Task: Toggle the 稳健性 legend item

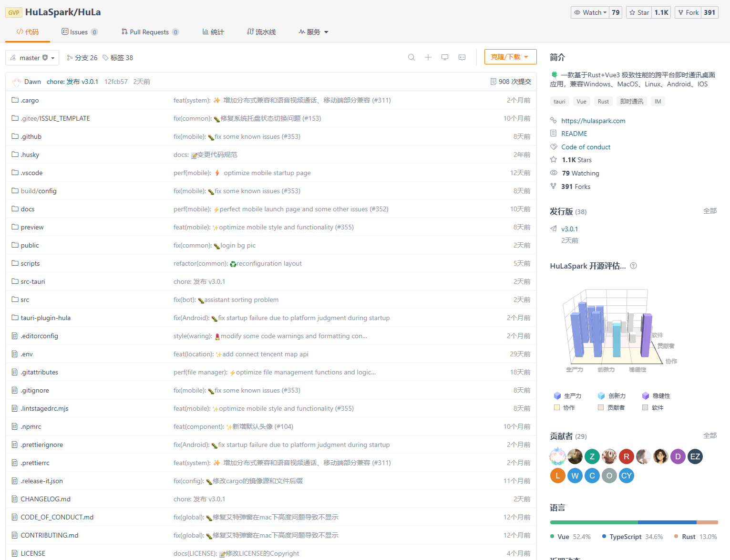Action: tap(656, 395)
